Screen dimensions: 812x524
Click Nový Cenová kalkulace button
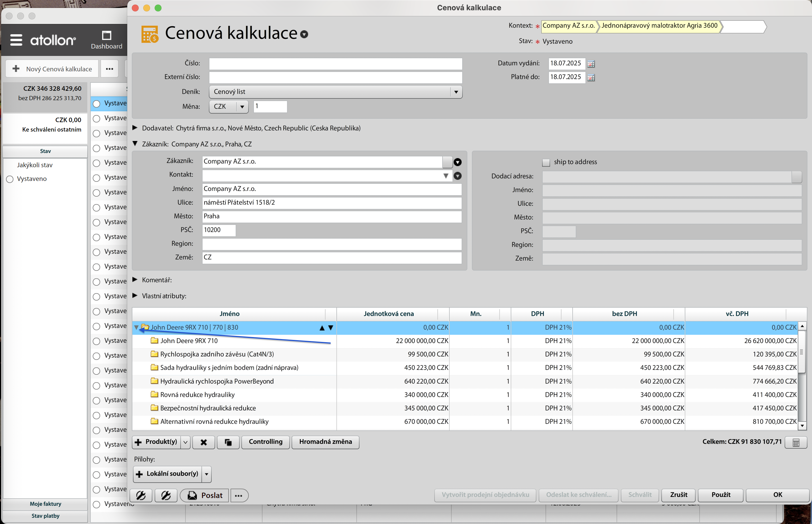click(52, 69)
